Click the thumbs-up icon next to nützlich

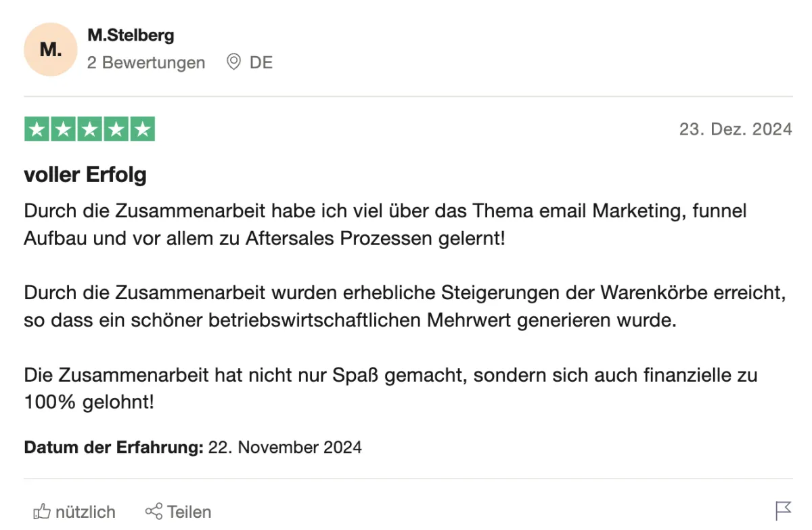(42, 511)
